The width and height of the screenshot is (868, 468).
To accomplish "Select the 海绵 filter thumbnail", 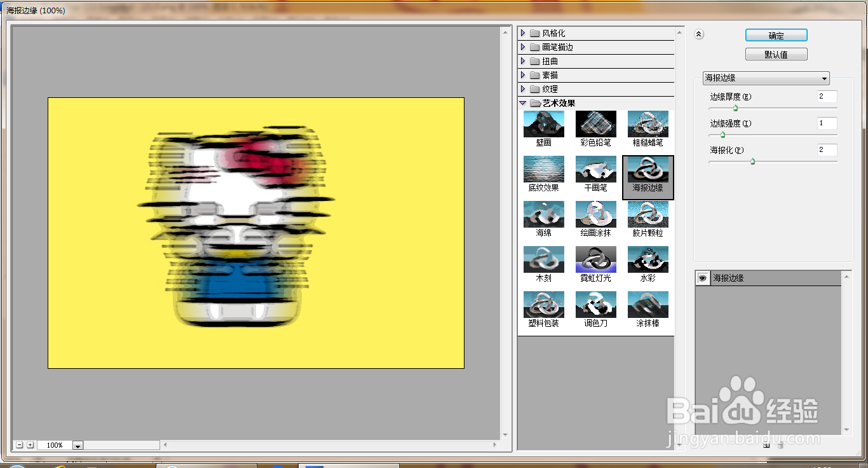I will [544, 215].
